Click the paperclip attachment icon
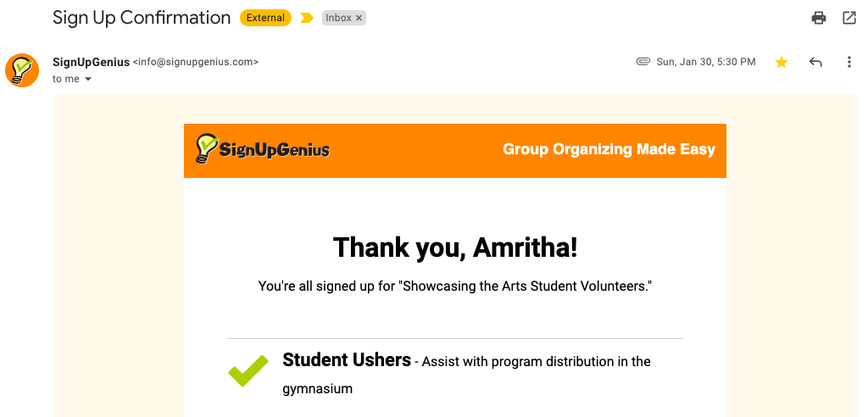Image resolution: width=868 pixels, height=417 pixels. [643, 62]
